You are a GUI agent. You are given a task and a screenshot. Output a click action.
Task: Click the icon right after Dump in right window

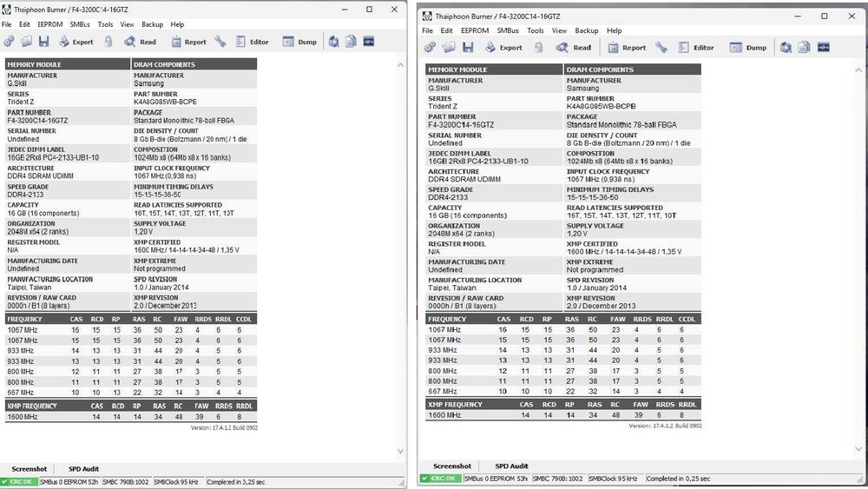click(x=786, y=48)
